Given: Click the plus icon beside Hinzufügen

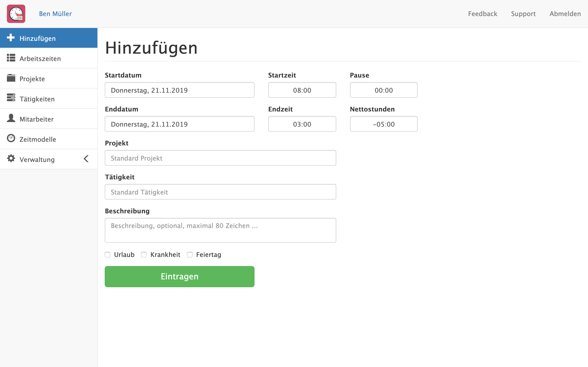Looking at the screenshot, I should [11, 38].
